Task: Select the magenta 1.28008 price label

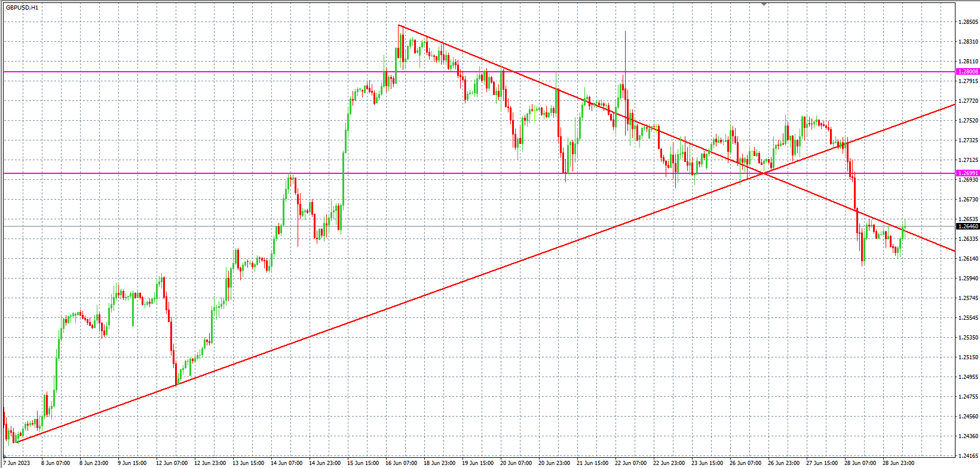Action: (x=968, y=72)
